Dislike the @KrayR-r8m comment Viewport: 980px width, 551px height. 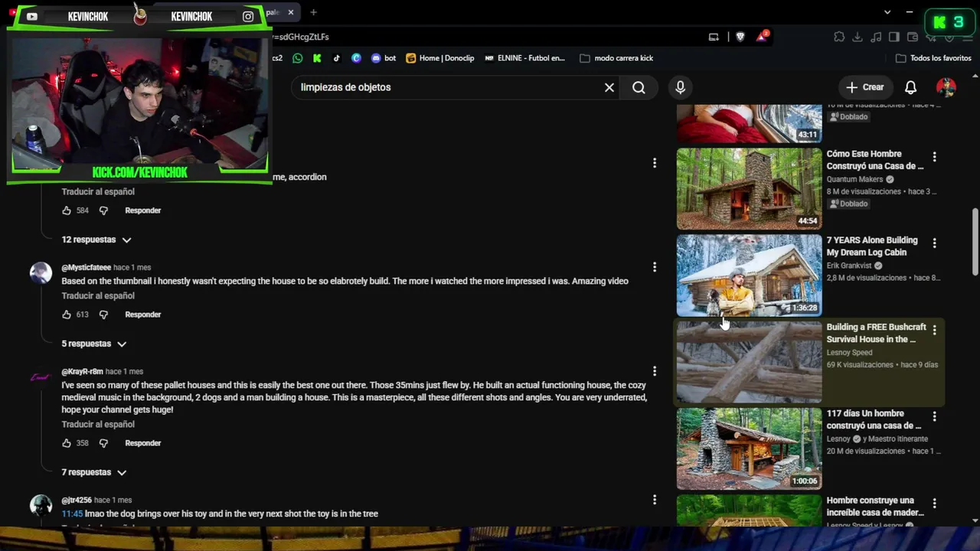(x=103, y=443)
